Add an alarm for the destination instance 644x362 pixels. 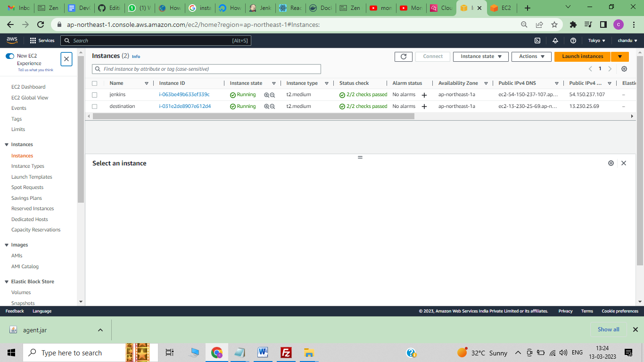pyautogui.click(x=424, y=106)
